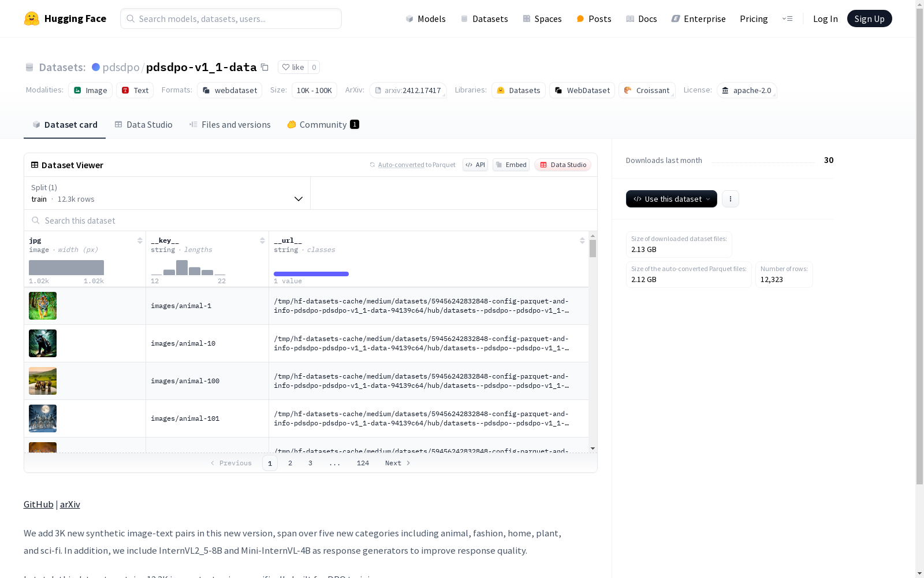The width and height of the screenshot is (924, 578).
Task: Click the Embed button
Action: (511, 165)
